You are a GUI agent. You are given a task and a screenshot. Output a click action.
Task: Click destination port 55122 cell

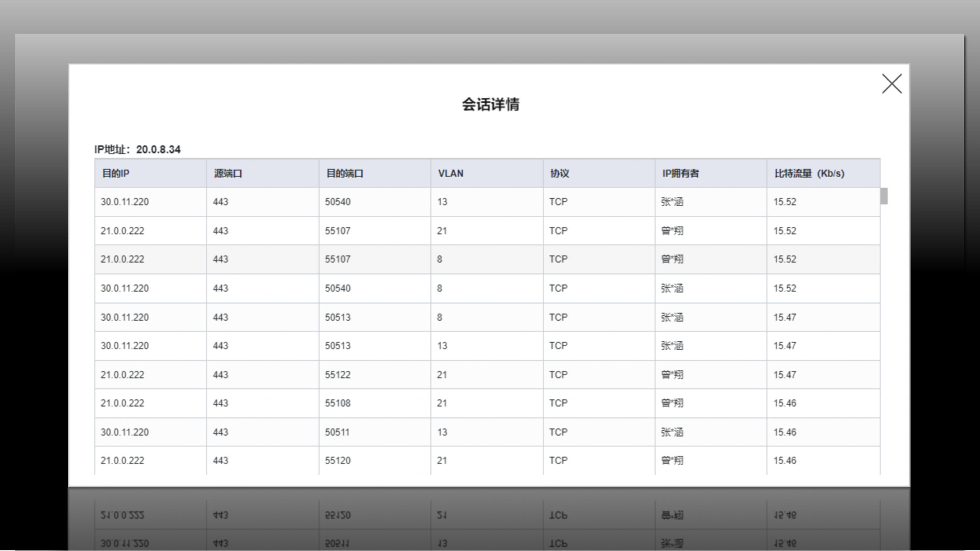(337, 375)
